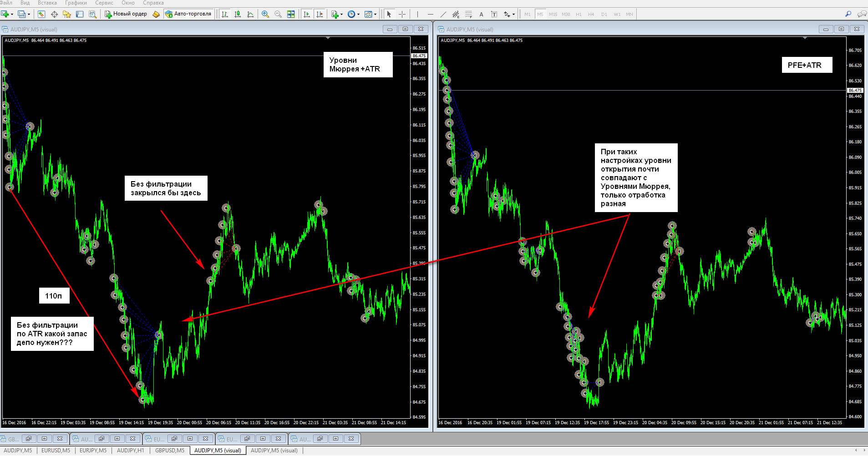Switch to EURJPY,M5 chart tab
The width and height of the screenshot is (868, 456).
click(93, 451)
